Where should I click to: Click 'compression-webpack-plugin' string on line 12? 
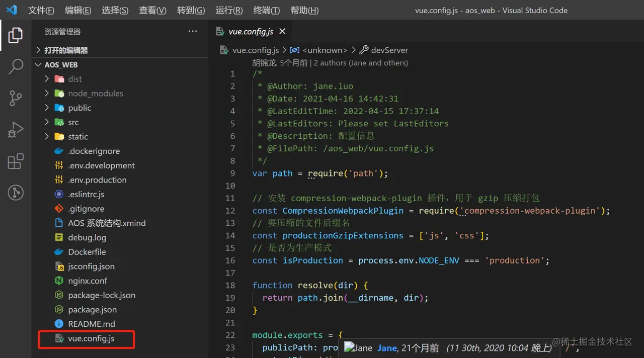(x=530, y=211)
